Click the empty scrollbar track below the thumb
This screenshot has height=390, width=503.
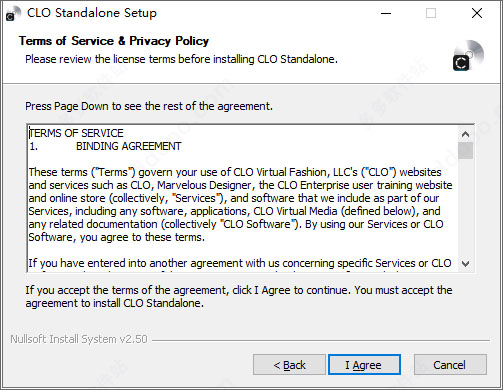[465, 207]
